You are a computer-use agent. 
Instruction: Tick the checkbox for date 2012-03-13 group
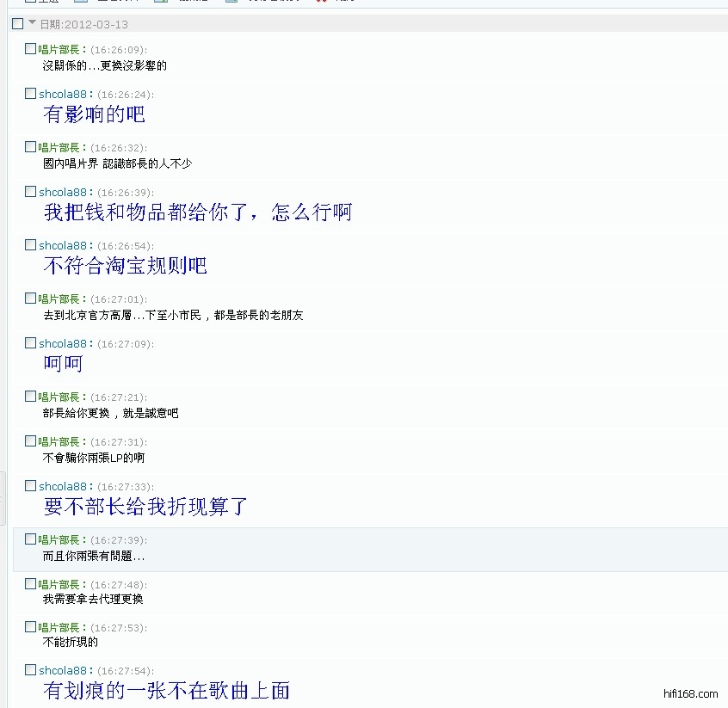[x=17, y=24]
